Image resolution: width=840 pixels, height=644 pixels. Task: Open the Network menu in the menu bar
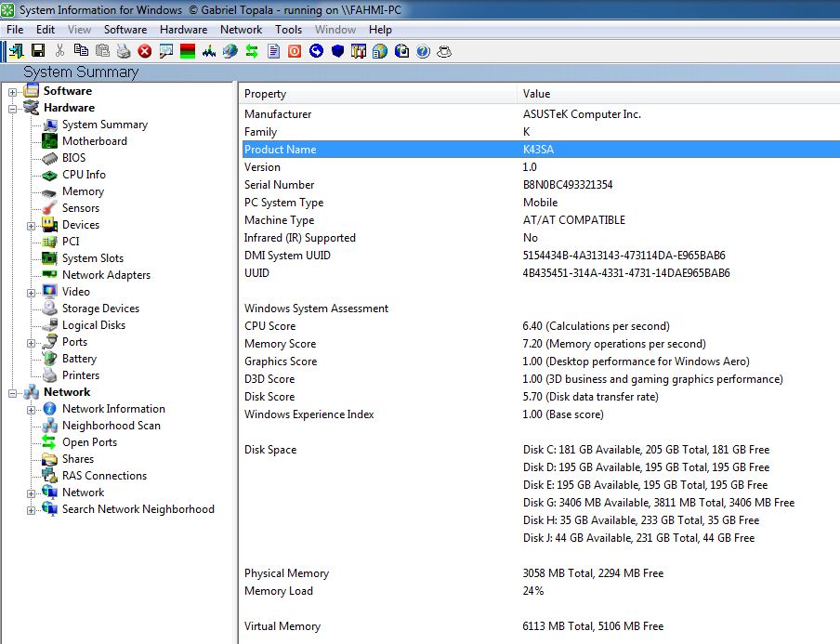tap(241, 30)
